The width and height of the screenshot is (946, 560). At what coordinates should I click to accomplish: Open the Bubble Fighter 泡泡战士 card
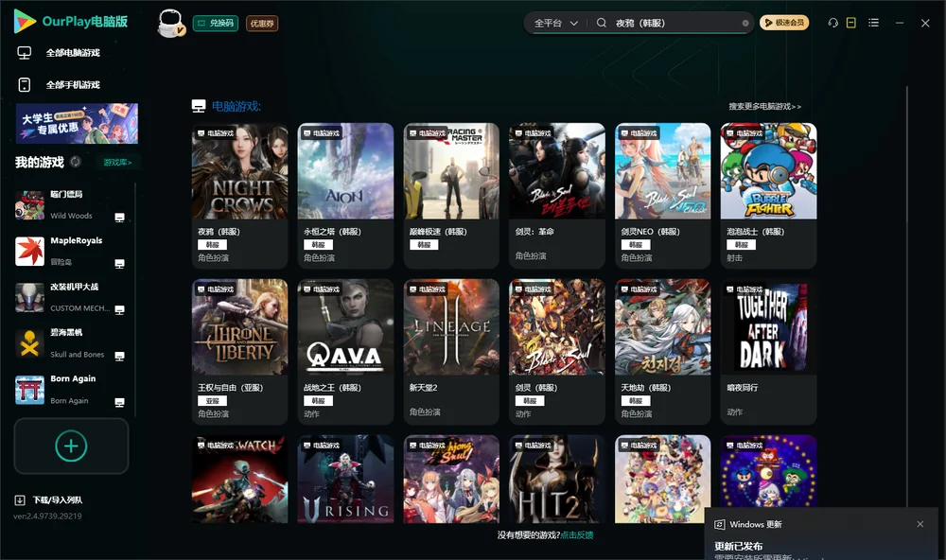tap(768, 196)
